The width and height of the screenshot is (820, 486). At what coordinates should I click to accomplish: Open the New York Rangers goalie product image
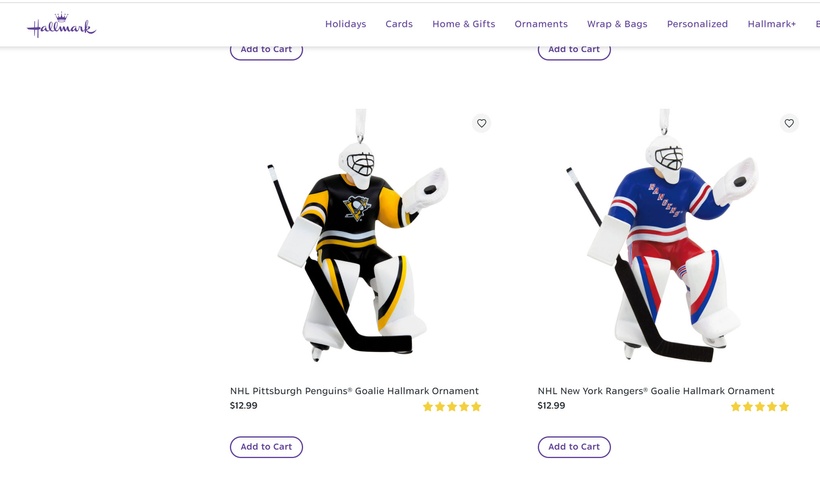(x=663, y=235)
